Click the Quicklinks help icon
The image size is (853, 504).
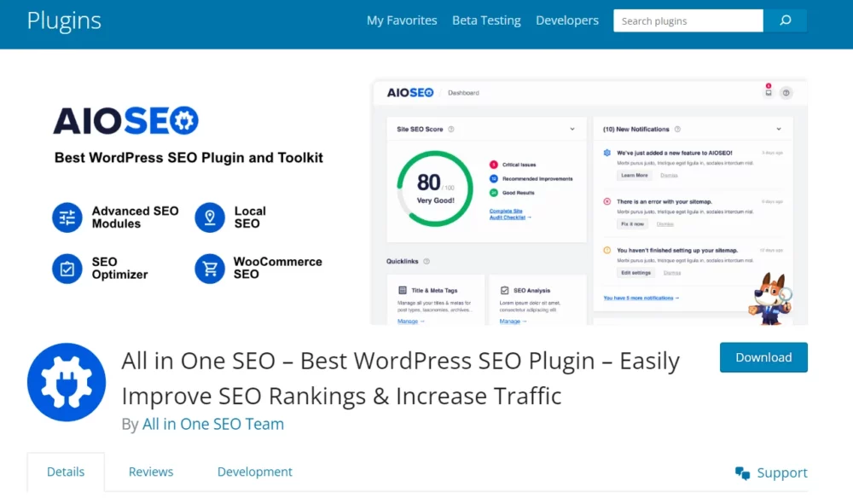tap(426, 262)
